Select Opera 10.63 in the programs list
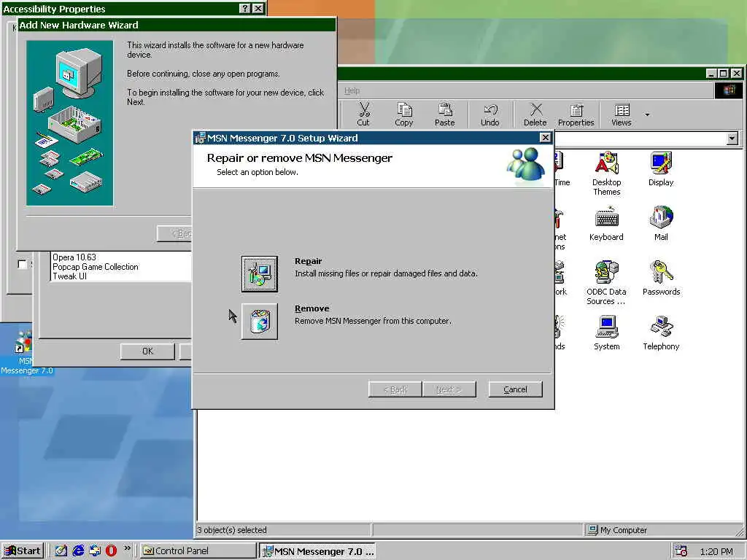 point(74,257)
